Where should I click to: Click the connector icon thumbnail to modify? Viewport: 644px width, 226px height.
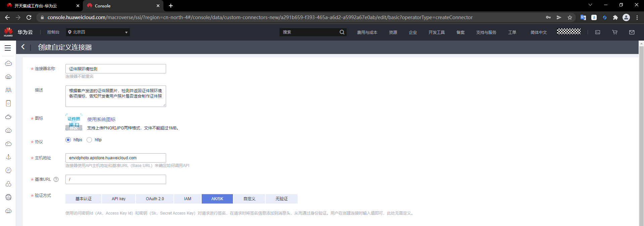74,122
